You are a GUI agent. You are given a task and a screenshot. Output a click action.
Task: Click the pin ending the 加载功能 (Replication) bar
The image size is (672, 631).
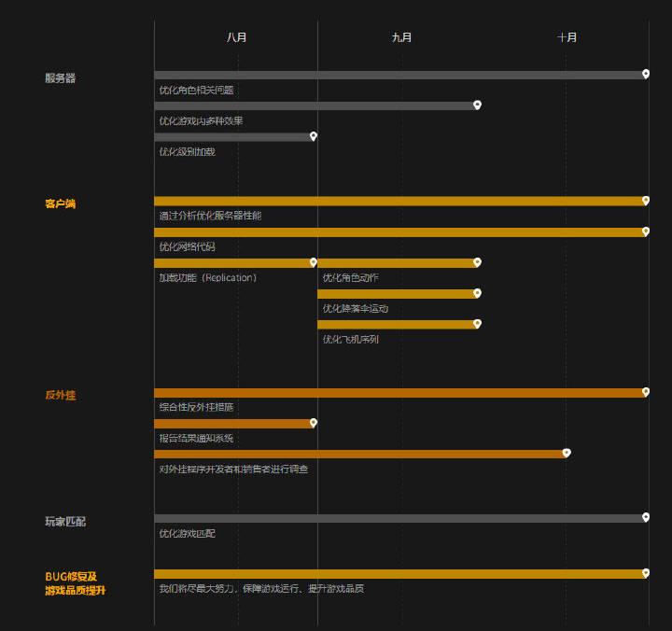tap(314, 262)
